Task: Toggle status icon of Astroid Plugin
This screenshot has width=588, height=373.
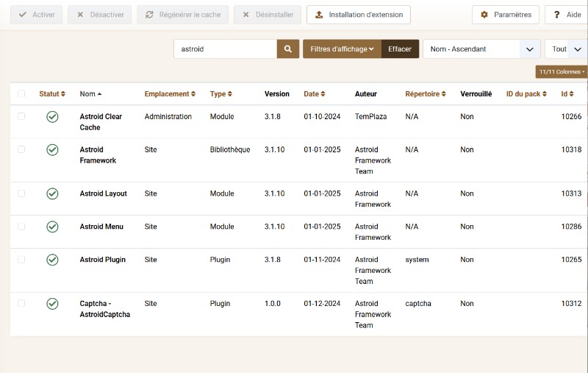Action: pyautogui.click(x=52, y=260)
